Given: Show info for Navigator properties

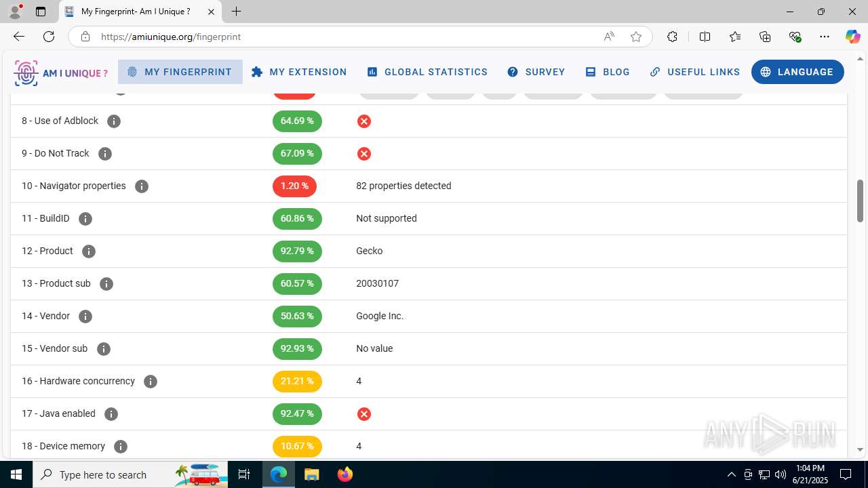Looking at the screenshot, I should 142,186.
